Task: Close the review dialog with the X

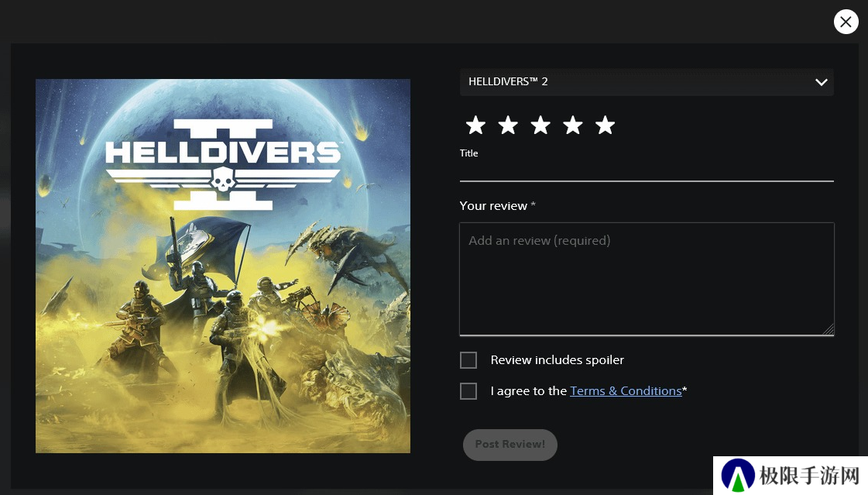Action: pos(846,22)
